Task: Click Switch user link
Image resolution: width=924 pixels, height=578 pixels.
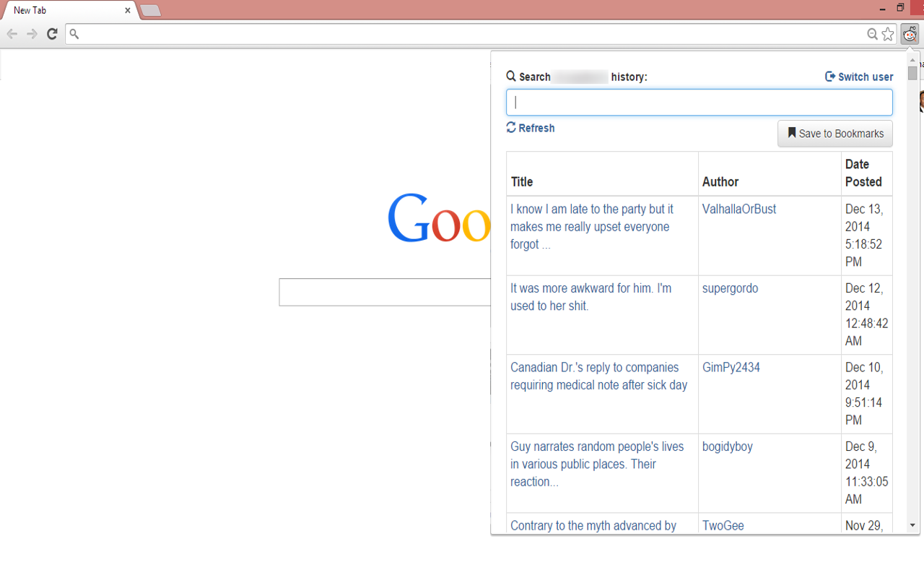Action: coord(859,77)
